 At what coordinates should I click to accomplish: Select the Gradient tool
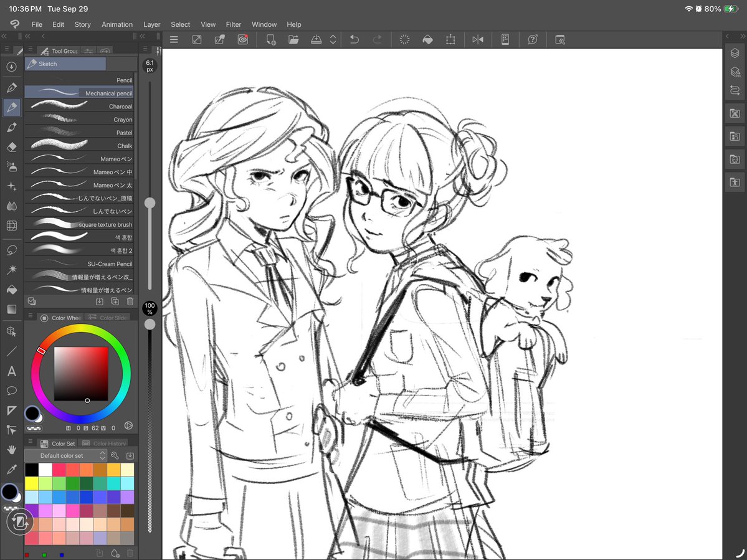(x=12, y=310)
